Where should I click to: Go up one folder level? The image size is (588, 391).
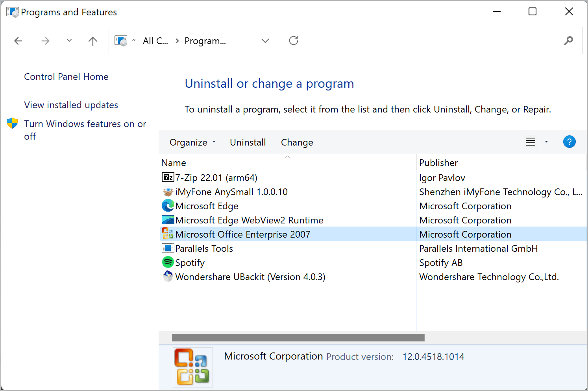[x=93, y=41]
